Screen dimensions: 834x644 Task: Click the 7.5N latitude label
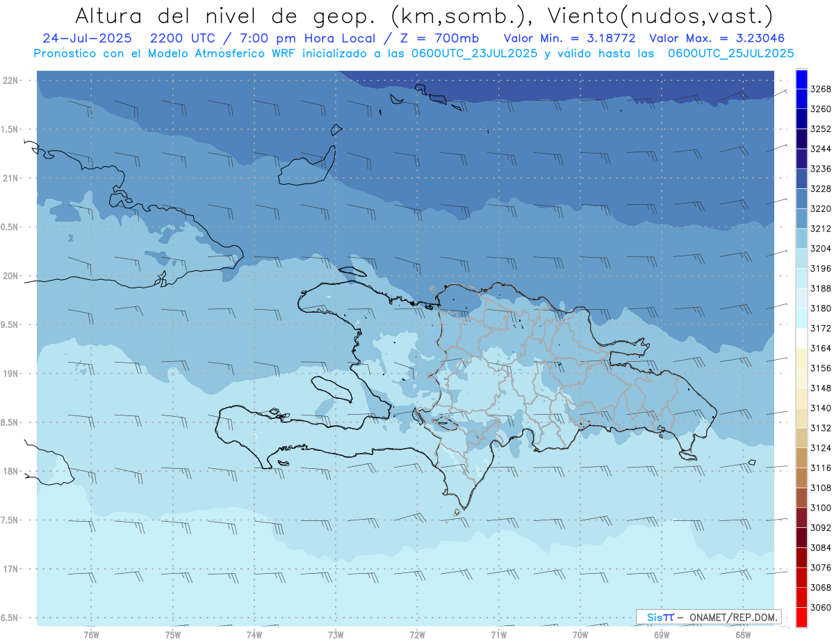9,520
